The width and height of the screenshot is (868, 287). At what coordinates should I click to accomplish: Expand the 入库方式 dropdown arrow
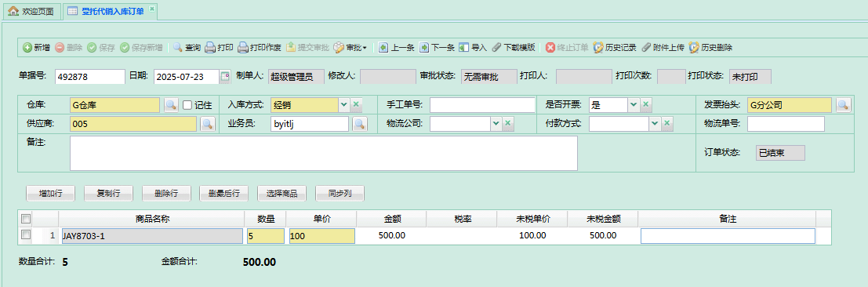pos(343,104)
